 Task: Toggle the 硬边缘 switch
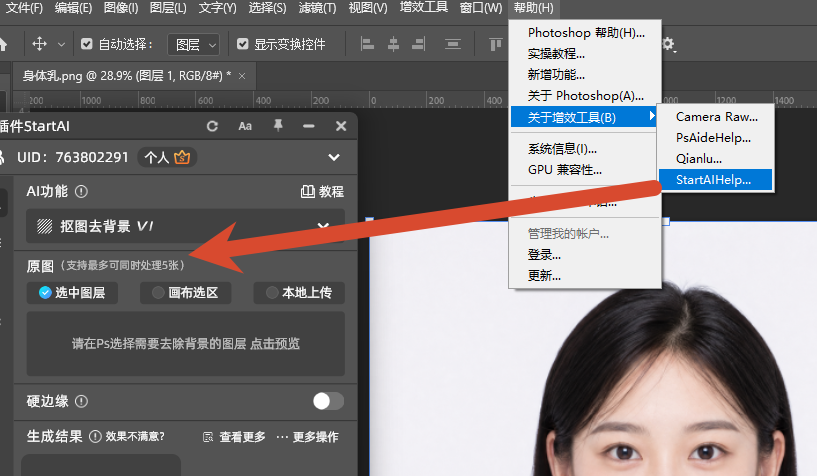(x=328, y=402)
